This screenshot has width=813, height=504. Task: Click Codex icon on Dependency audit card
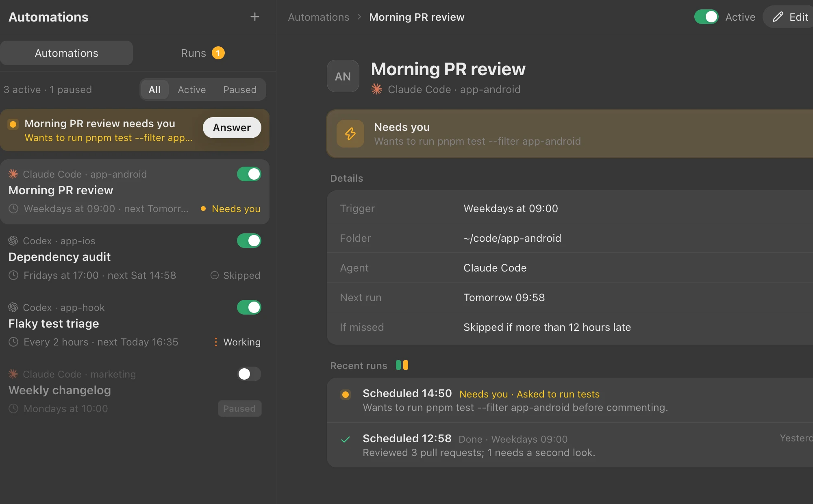pos(13,241)
